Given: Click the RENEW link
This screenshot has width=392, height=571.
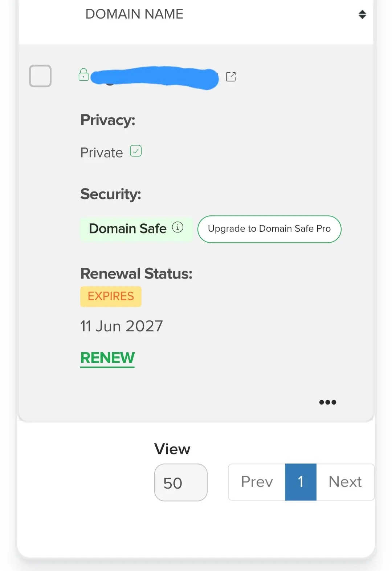Looking at the screenshot, I should point(107,358).
